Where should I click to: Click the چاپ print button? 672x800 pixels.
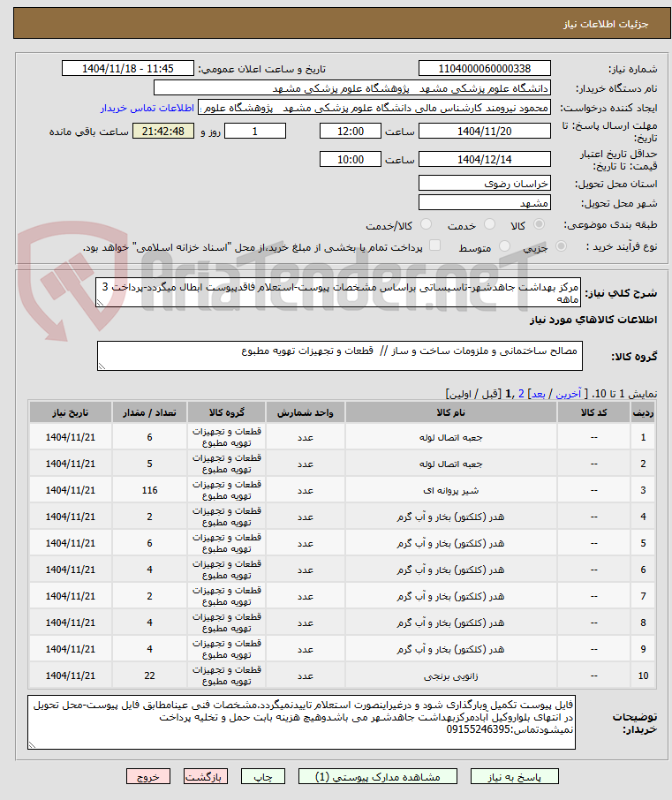pos(263,776)
